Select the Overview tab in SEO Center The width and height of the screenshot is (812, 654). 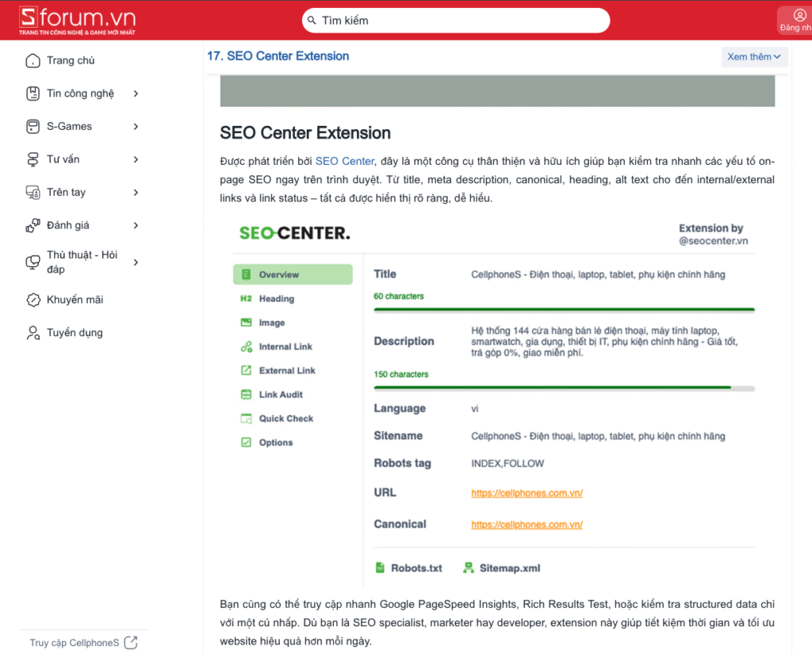pos(293,274)
